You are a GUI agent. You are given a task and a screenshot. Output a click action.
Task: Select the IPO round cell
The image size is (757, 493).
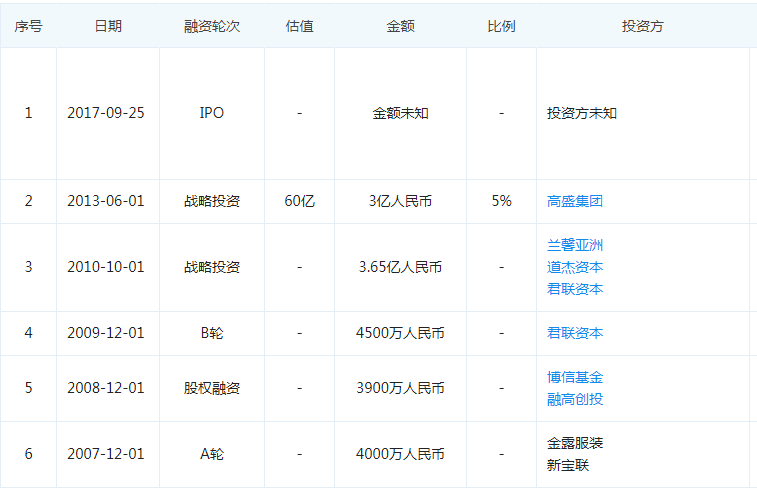tap(212, 113)
